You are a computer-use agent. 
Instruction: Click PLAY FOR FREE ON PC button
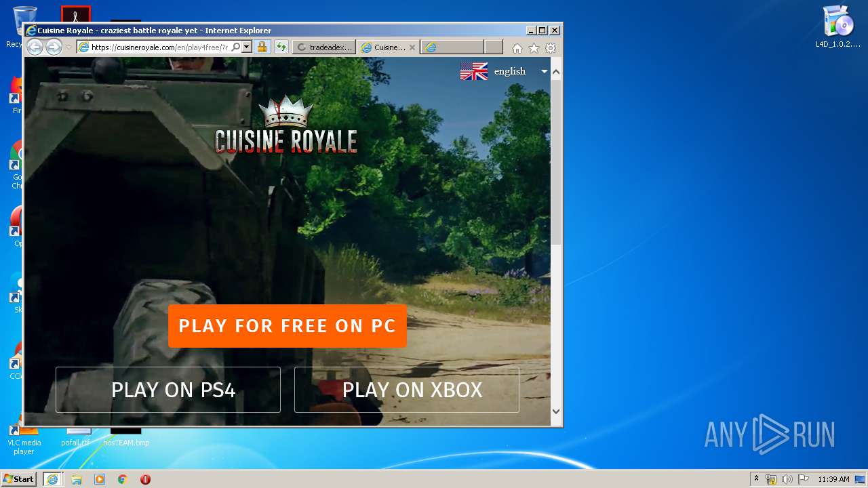[x=288, y=326]
